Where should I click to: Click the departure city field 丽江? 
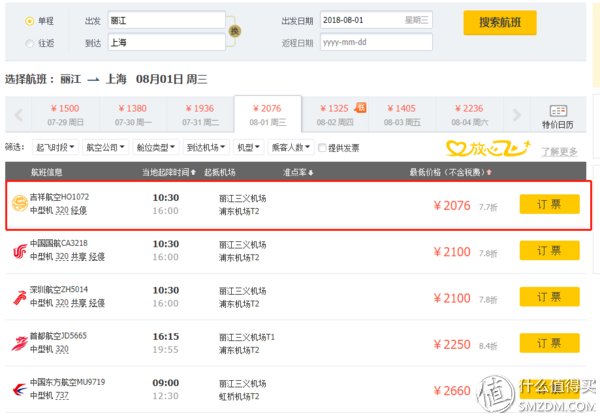click(166, 20)
